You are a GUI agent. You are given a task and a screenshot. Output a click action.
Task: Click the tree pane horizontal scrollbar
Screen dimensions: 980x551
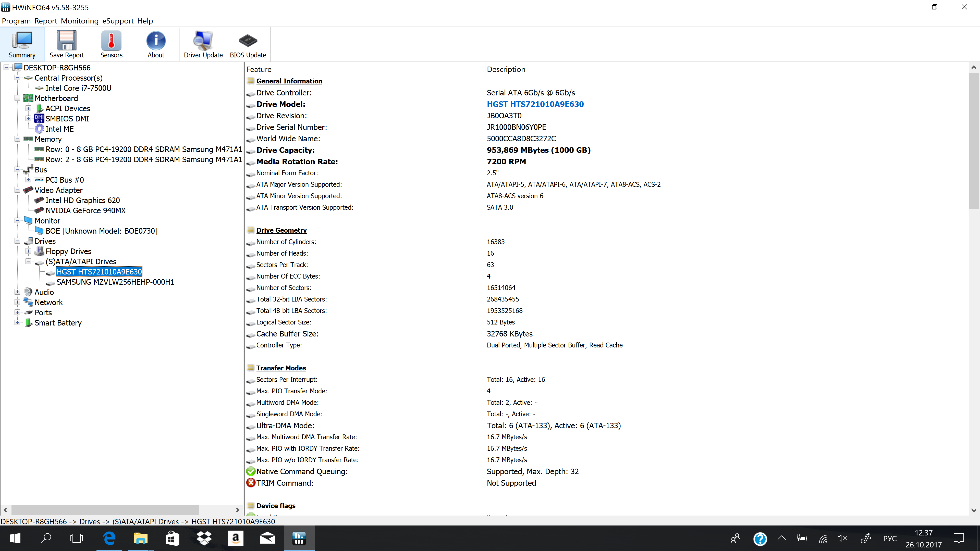[105, 510]
